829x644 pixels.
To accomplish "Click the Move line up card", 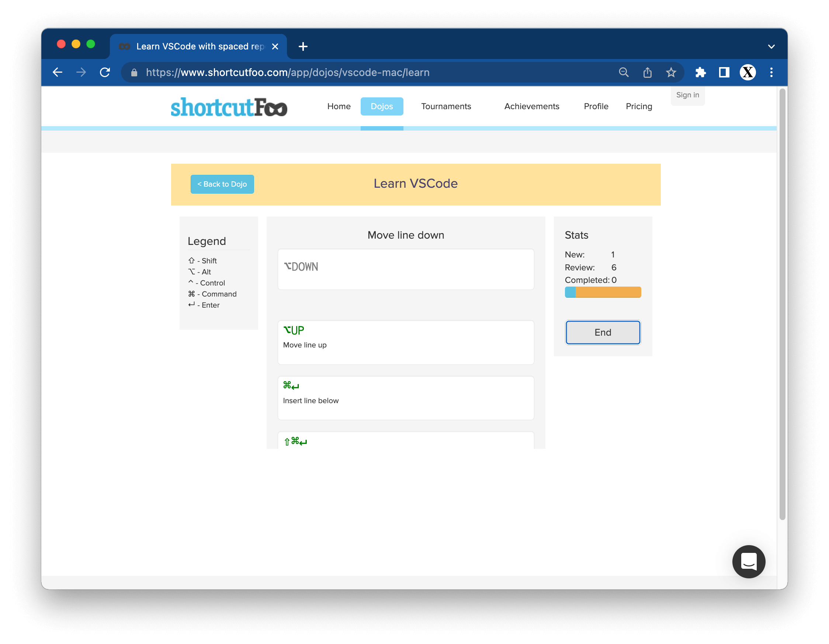I will (x=406, y=343).
